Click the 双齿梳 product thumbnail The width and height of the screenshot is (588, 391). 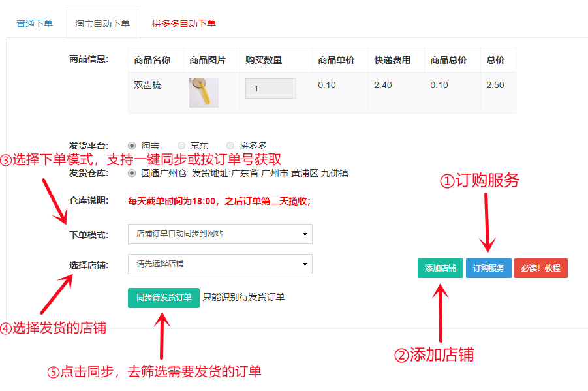point(204,93)
